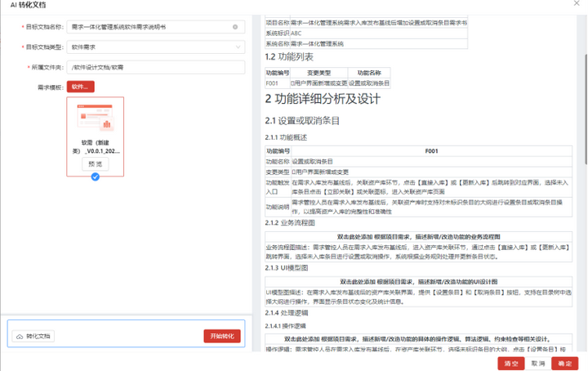588x371 pixels.
Task: Click the 2.1.2 业务流程图 placeholder cell
Action: pos(418,237)
